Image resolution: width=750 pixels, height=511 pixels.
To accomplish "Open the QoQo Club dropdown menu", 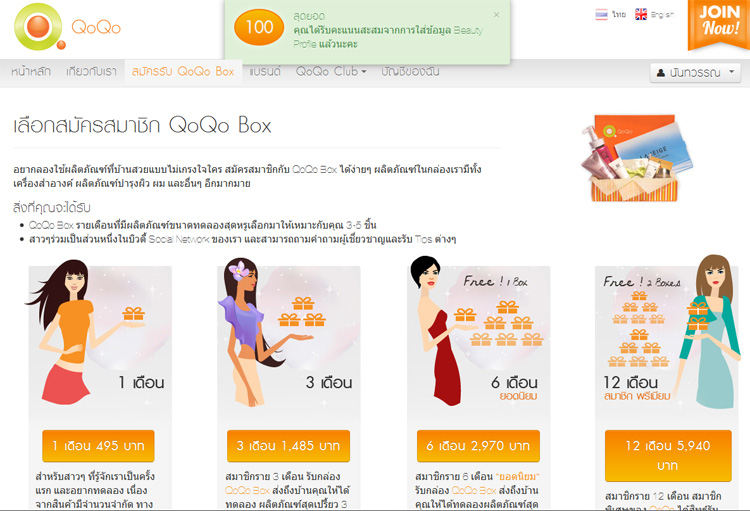I will (x=331, y=72).
